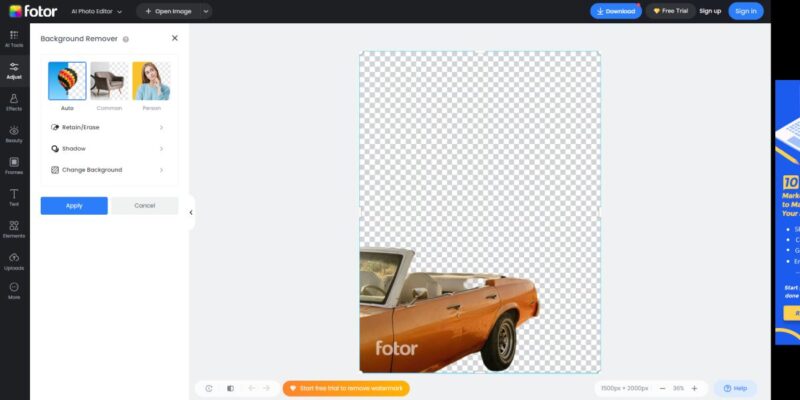Image resolution: width=800 pixels, height=400 pixels.
Task: Click the Apply button
Action: (74, 206)
